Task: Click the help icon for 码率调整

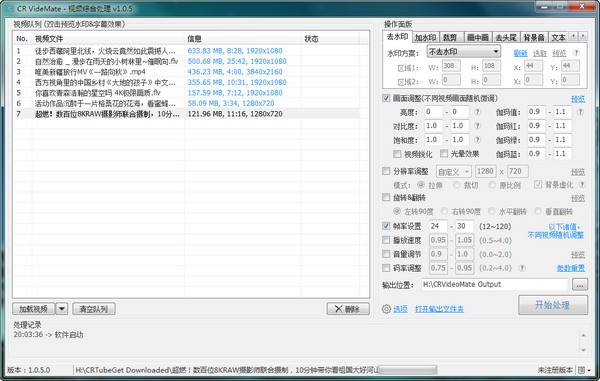Action: tap(522, 268)
